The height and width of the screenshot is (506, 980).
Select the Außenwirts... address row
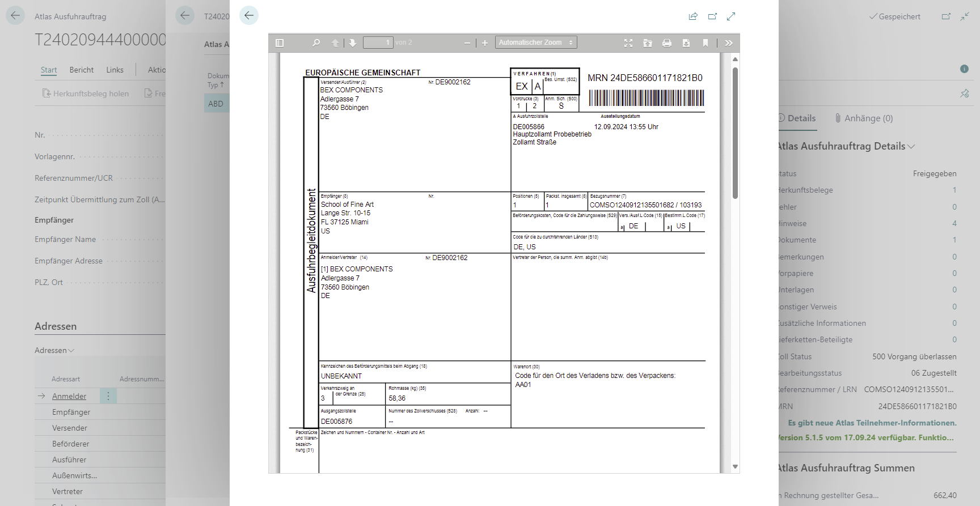coord(74,475)
